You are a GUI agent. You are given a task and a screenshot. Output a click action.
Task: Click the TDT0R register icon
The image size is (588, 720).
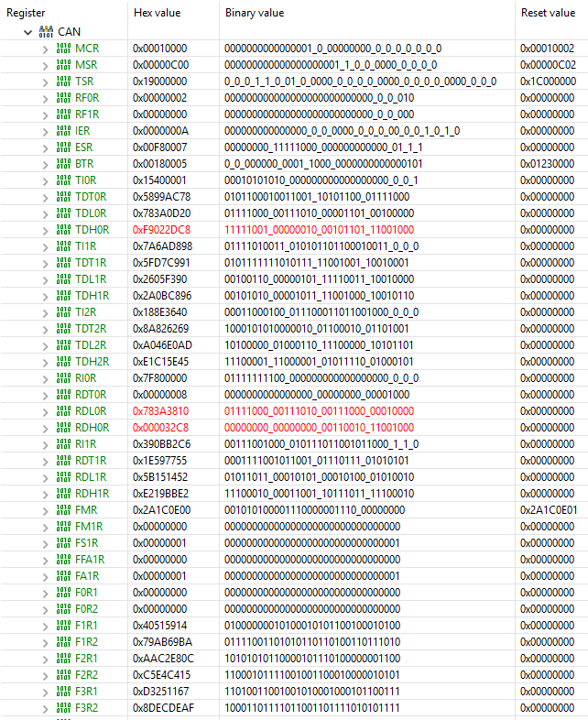point(63,197)
